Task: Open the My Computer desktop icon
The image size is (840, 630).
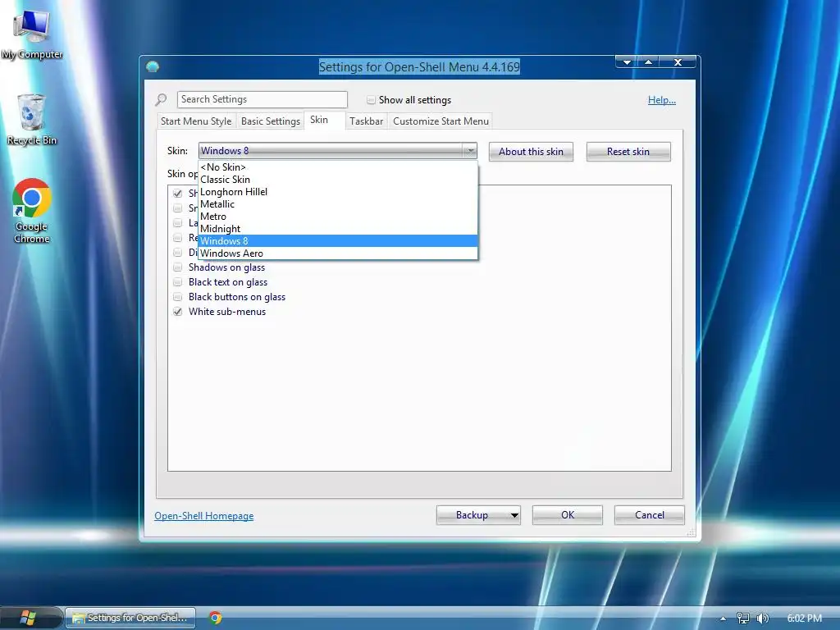Action: pyautogui.click(x=32, y=34)
